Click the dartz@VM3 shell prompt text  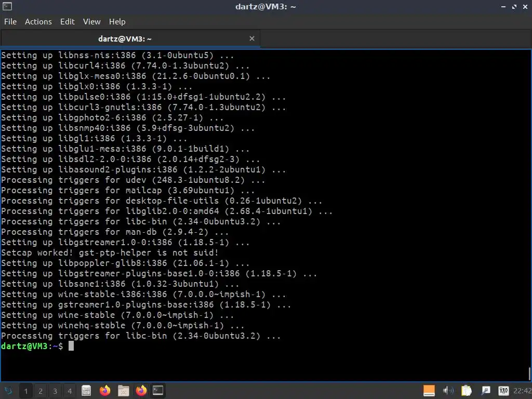pyautogui.click(x=32, y=346)
